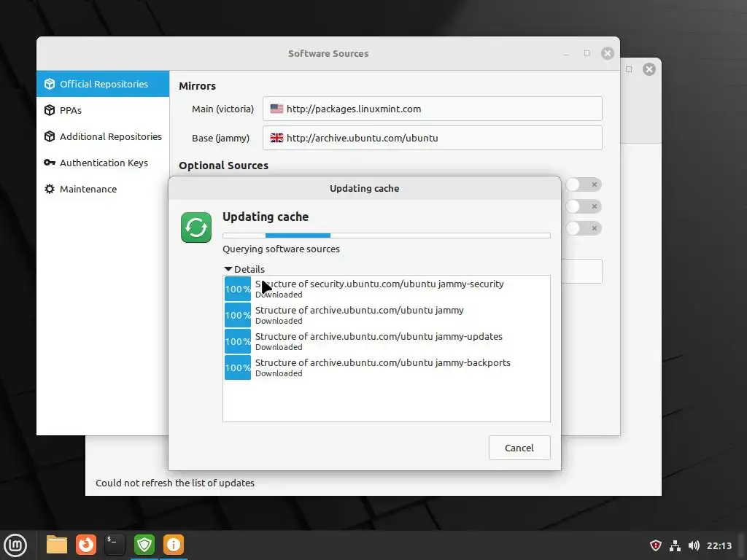The width and height of the screenshot is (747, 560).
Task: Cancel the cache update
Action: click(519, 448)
